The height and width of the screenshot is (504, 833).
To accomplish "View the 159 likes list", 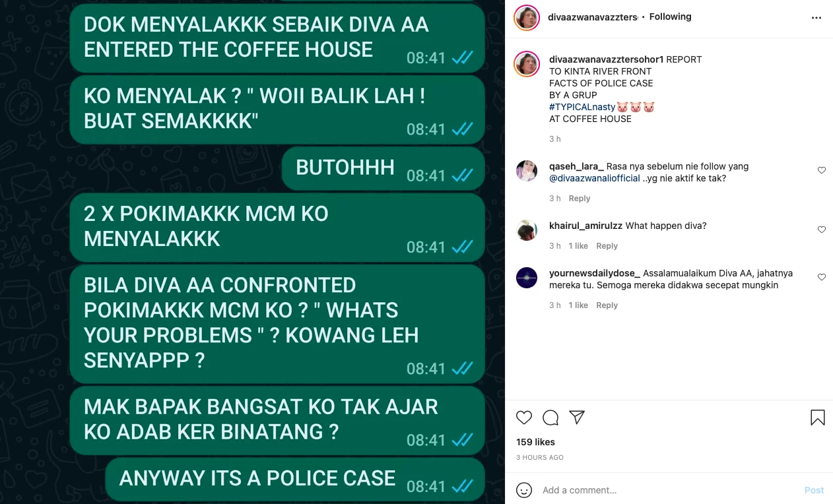I will point(535,442).
